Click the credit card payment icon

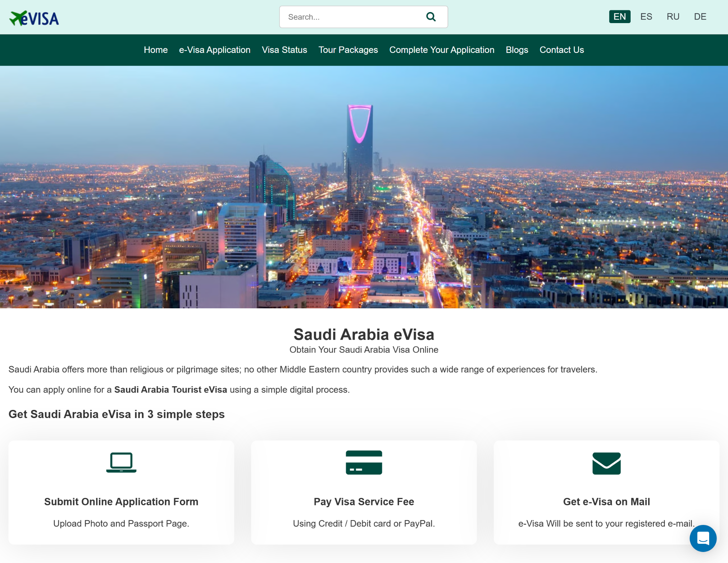point(364,462)
